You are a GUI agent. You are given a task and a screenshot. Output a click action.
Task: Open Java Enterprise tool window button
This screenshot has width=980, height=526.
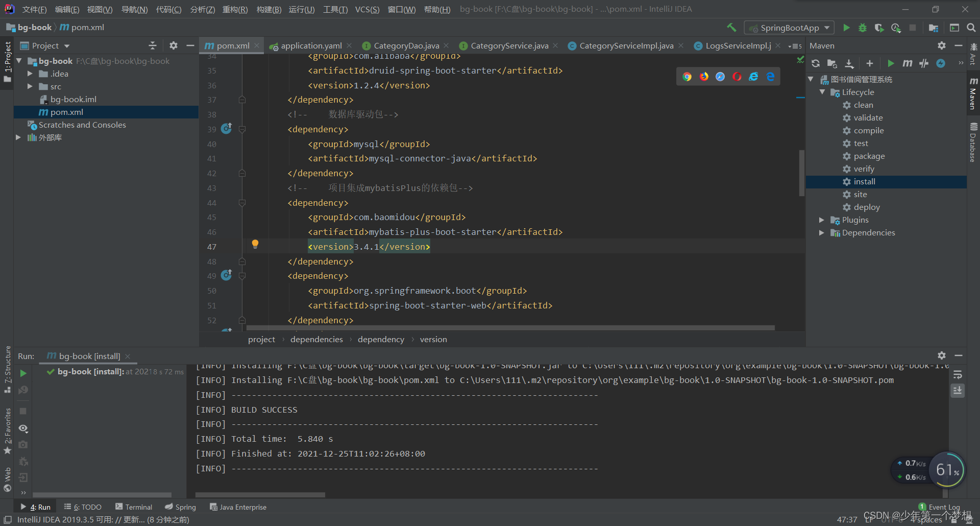[238, 507]
